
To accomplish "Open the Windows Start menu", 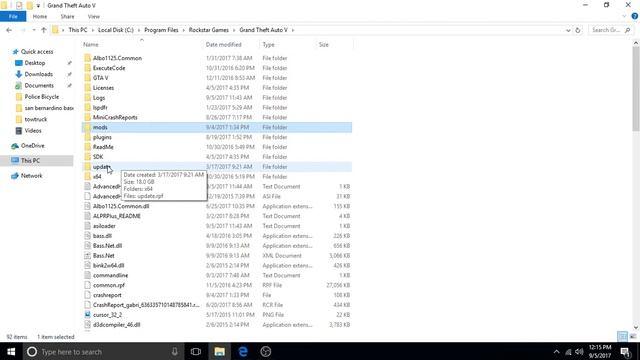I will 11,351.
